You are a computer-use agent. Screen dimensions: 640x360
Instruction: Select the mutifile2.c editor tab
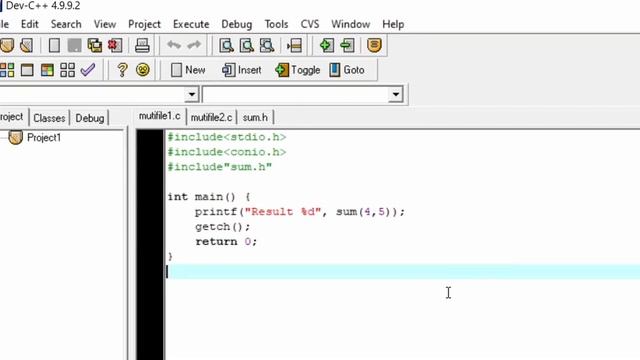point(211,118)
